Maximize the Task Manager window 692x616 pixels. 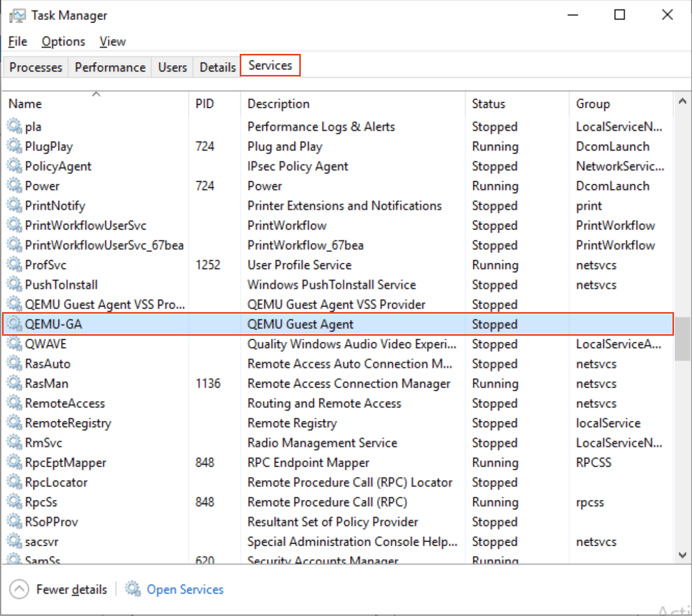coord(620,14)
